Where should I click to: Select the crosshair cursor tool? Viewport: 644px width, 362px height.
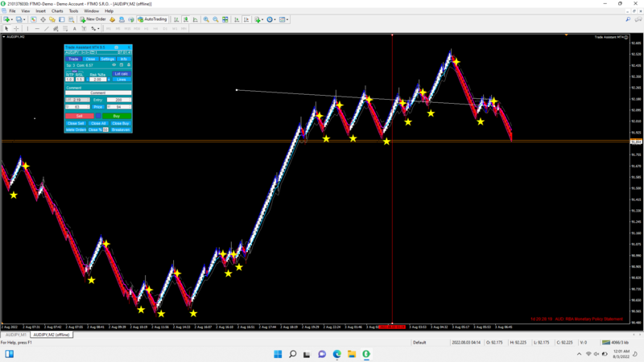coord(16,29)
